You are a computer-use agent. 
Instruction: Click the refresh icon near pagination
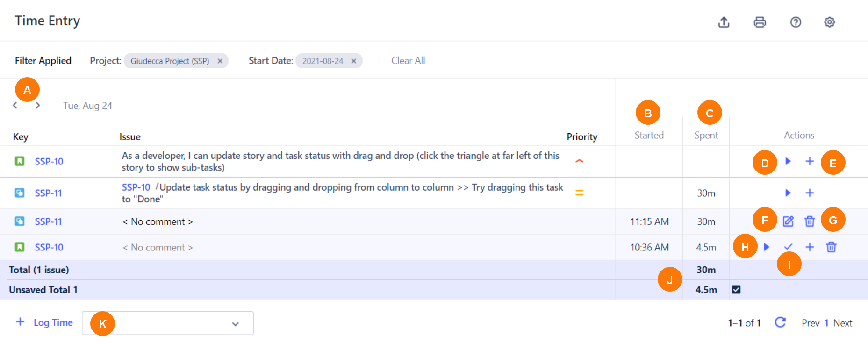[780, 322]
